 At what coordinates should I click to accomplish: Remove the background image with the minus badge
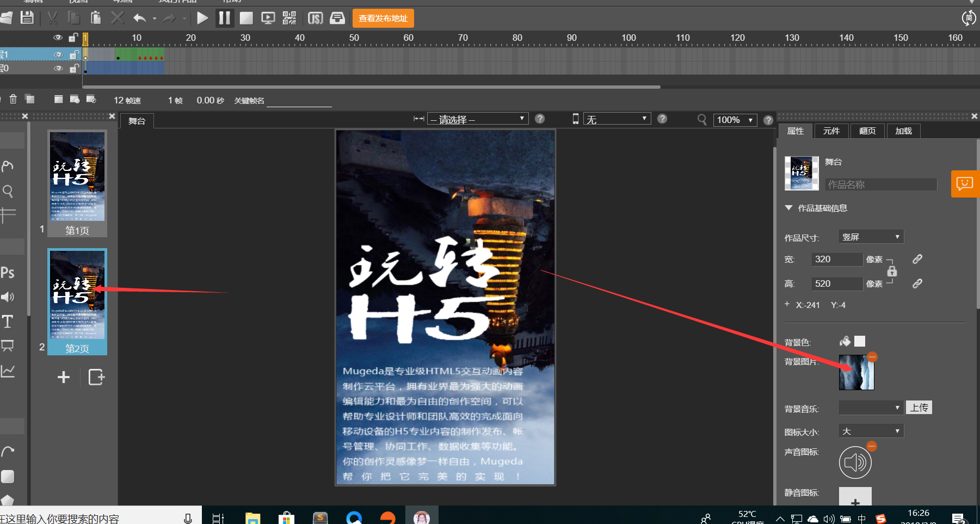coord(872,357)
